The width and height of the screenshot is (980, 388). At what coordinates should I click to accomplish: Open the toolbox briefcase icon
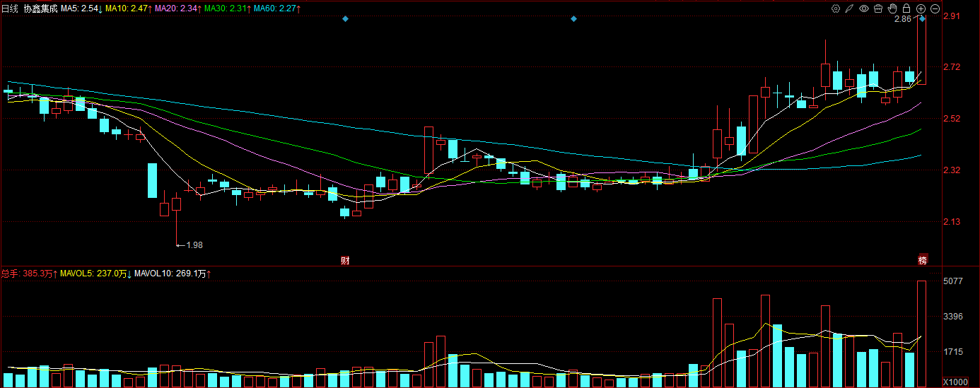tap(878, 8)
